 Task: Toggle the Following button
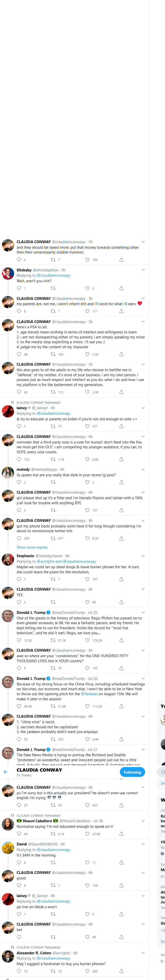[132, 772]
